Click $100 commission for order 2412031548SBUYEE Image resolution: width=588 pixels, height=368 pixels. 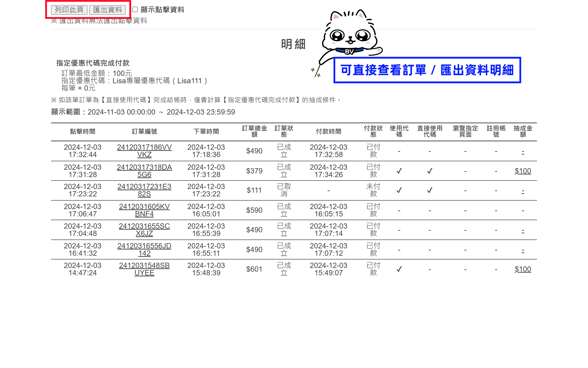click(x=523, y=269)
